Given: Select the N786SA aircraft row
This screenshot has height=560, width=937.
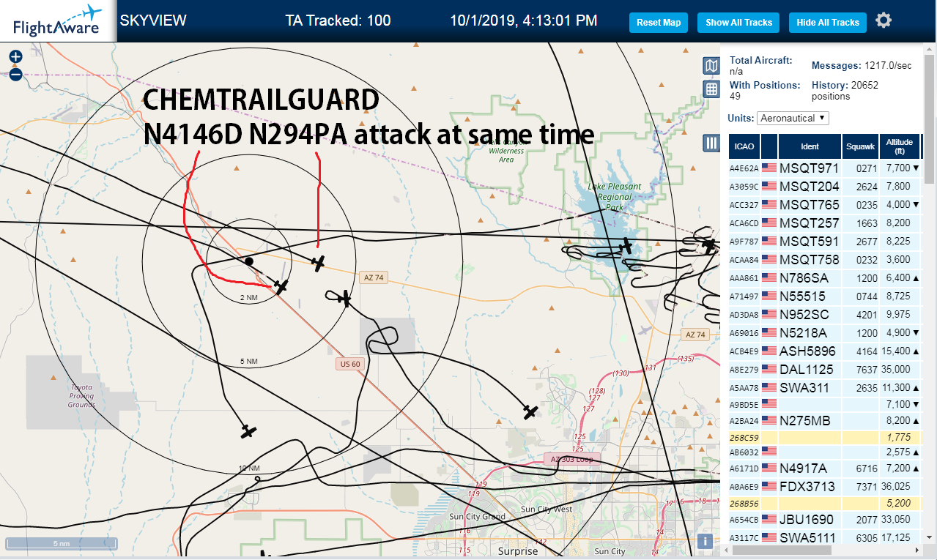Looking at the screenshot, I should tap(825, 278).
